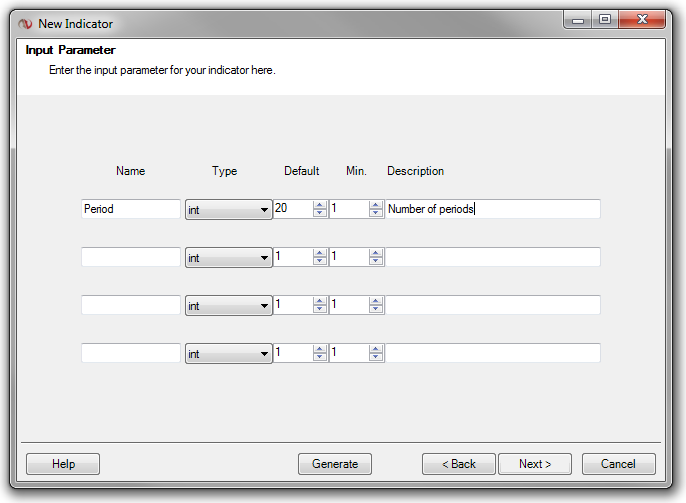Focus the Number of periods description field
The width and height of the screenshot is (686, 503).
coord(493,209)
